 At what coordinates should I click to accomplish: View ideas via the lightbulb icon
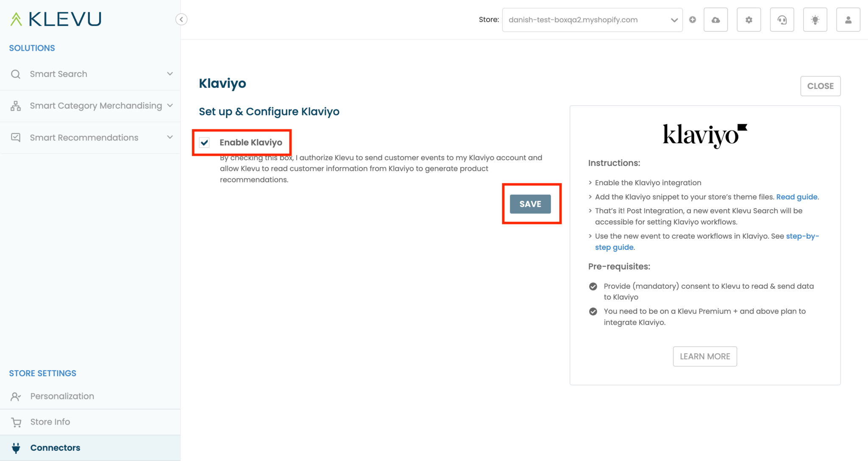[815, 20]
